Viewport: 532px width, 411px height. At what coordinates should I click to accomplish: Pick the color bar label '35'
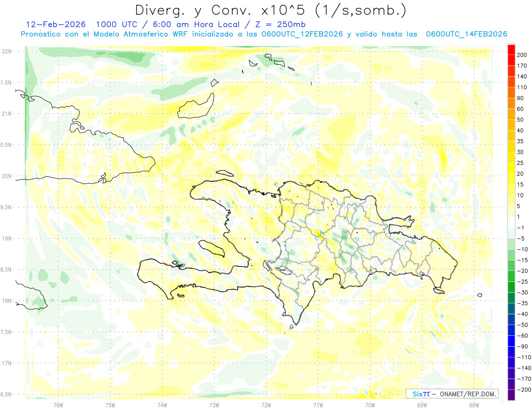pos(521,141)
